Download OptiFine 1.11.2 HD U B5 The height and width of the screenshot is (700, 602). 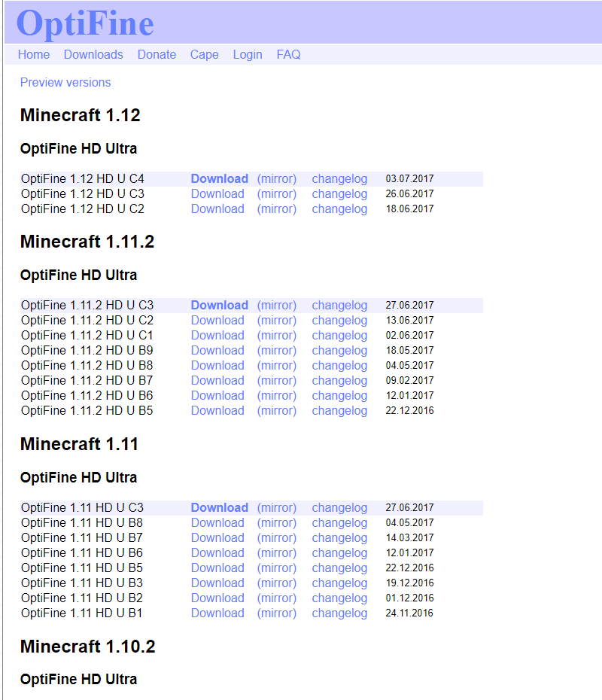[x=217, y=411]
